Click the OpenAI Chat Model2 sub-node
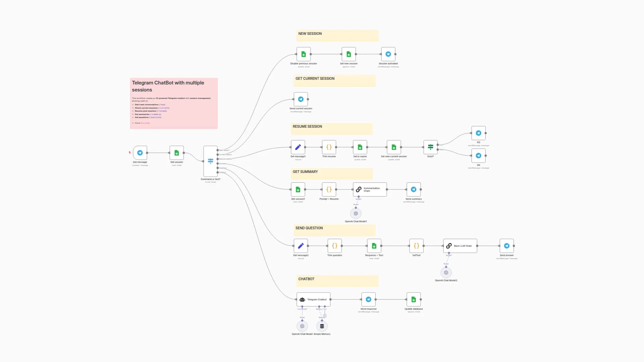The height and width of the screenshot is (362, 644). [x=446, y=273]
